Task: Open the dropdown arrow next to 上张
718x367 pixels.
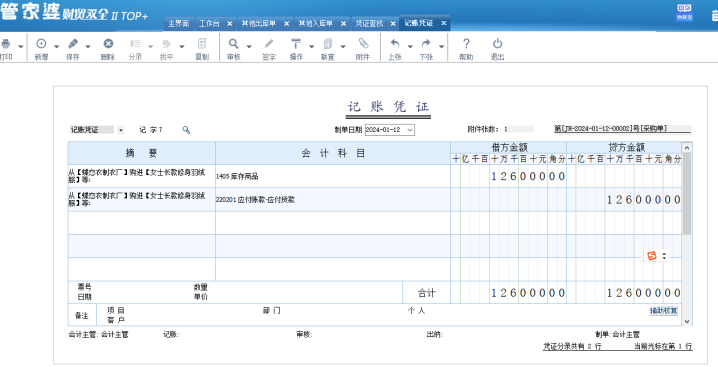Action: tap(410, 46)
